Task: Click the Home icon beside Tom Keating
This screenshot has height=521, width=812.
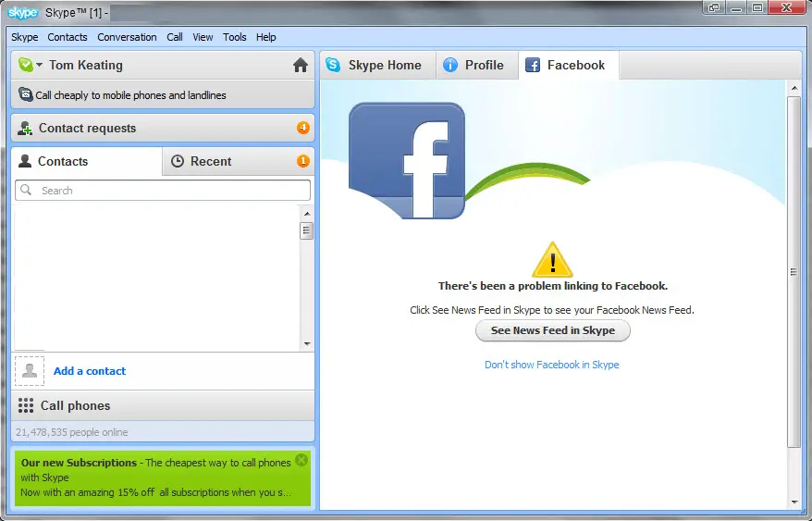Action: click(x=300, y=66)
